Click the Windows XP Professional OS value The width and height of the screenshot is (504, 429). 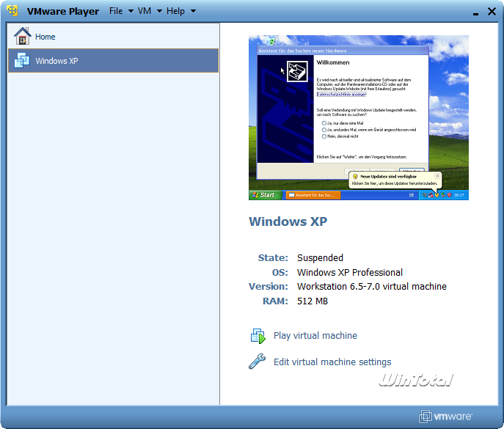point(350,273)
